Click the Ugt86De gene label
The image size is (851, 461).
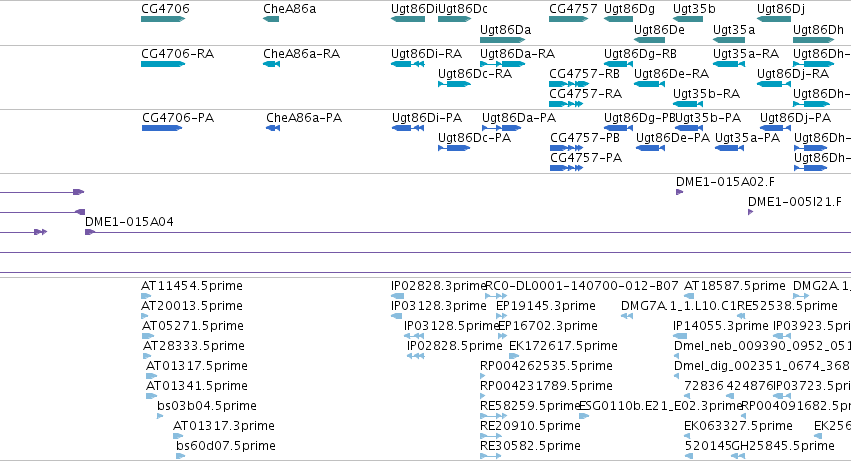click(x=659, y=30)
